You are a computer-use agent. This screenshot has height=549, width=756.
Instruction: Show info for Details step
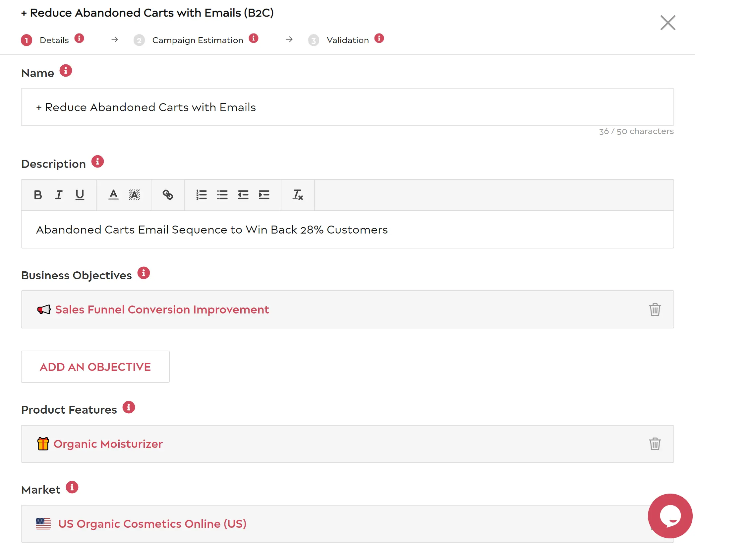click(79, 38)
